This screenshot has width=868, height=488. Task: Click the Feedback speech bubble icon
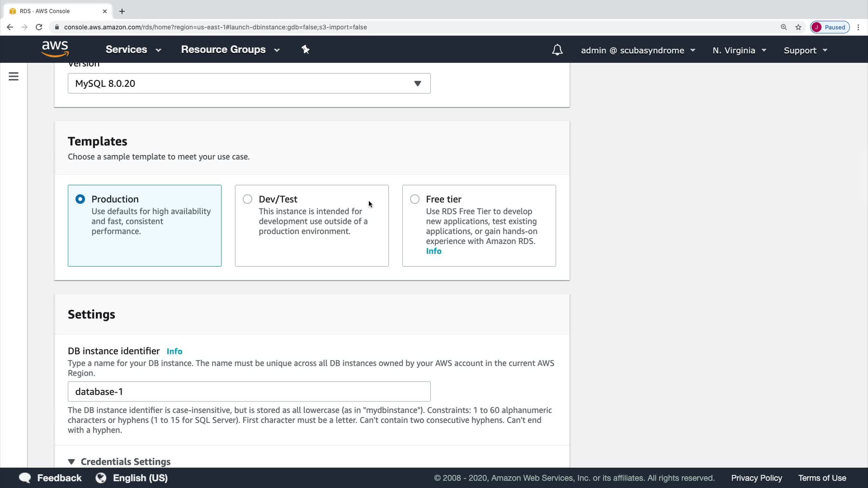(x=25, y=478)
